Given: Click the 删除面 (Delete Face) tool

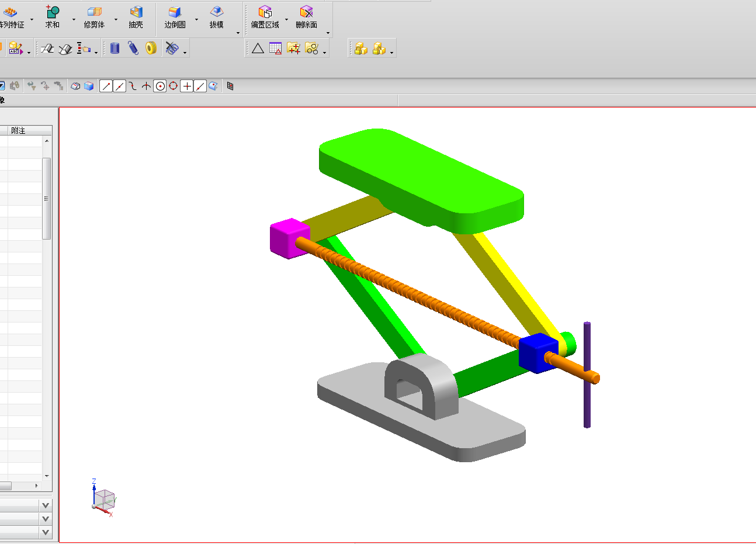Looking at the screenshot, I should pos(306,12).
